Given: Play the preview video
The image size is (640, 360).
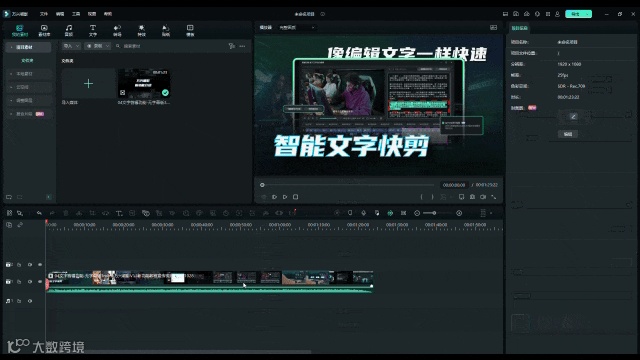Looking at the screenshot, I should pyautogui.click(x=285, y=197).
